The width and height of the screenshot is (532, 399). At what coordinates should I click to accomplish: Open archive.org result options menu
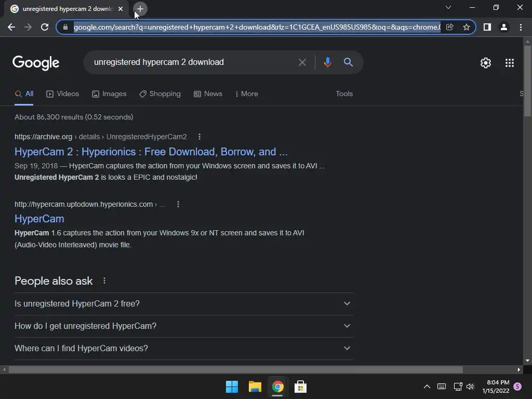pyautogui.click(x=199, y=137)
